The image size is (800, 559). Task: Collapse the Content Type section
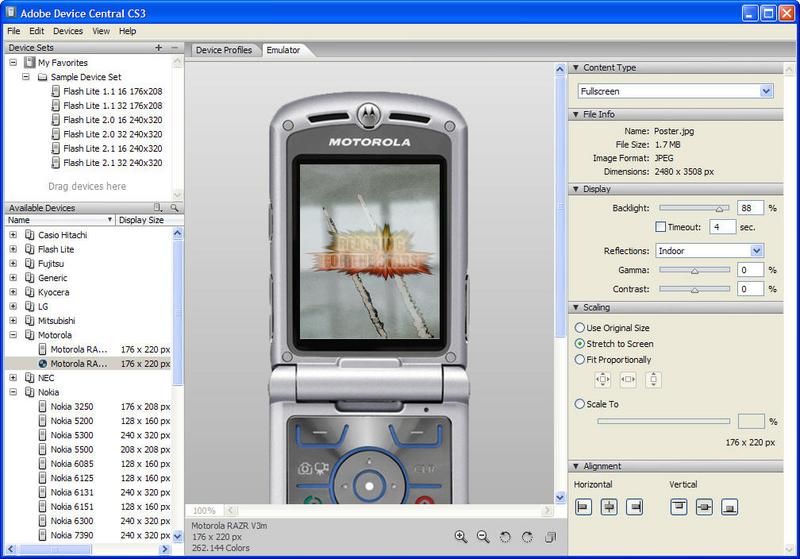coord(576,67)
